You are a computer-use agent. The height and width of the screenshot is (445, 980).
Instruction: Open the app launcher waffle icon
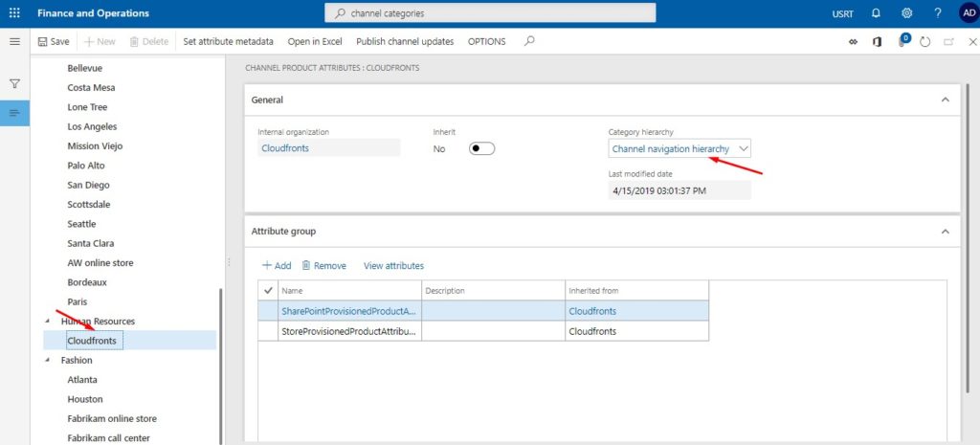[x=14, y=13]
